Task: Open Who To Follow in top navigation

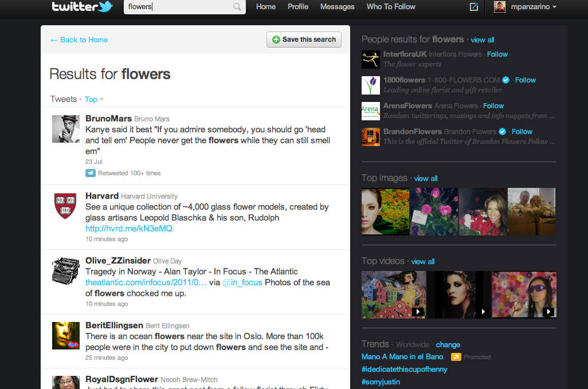Action: click(x=391, y=7)
